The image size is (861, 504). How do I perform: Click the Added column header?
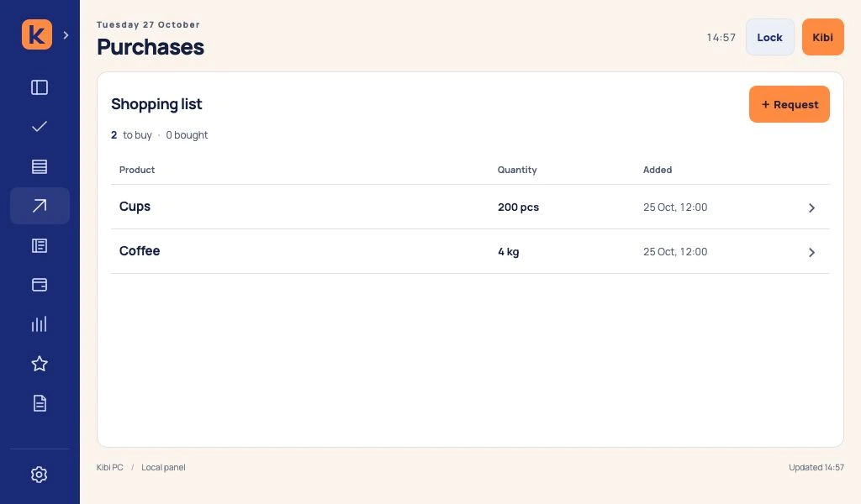[x=658, y=170]
